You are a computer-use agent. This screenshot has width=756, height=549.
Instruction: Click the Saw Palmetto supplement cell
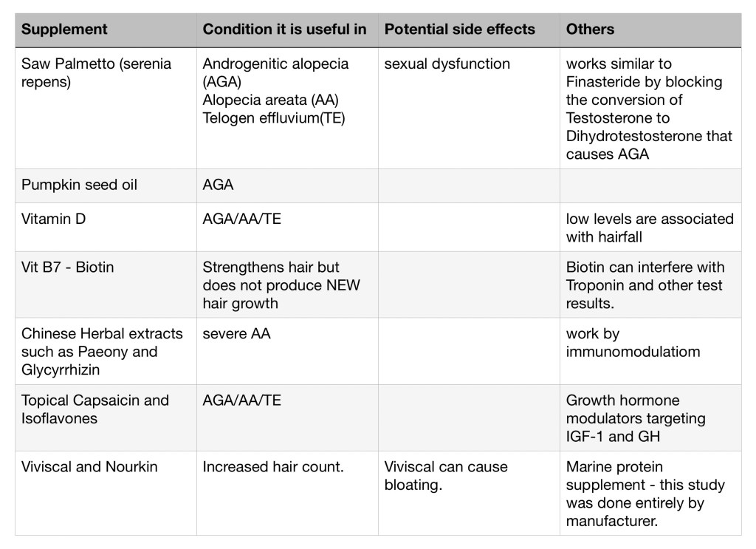click(96, 72)
